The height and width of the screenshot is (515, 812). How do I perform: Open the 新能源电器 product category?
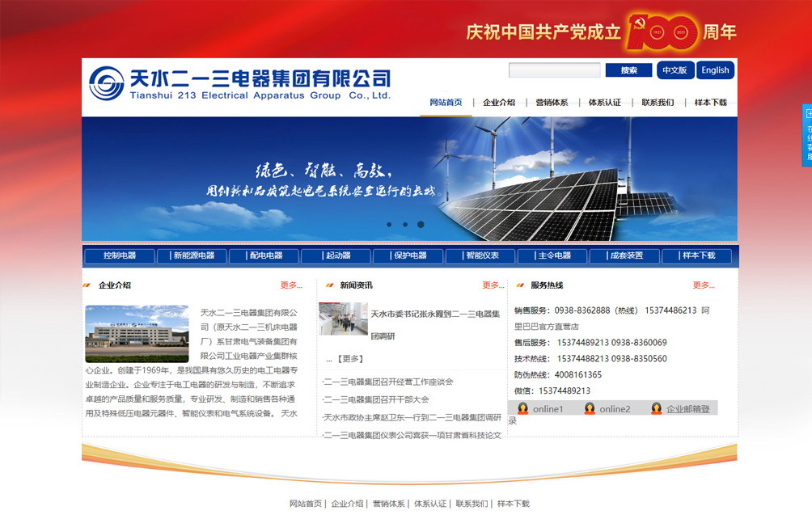[192, 255]
